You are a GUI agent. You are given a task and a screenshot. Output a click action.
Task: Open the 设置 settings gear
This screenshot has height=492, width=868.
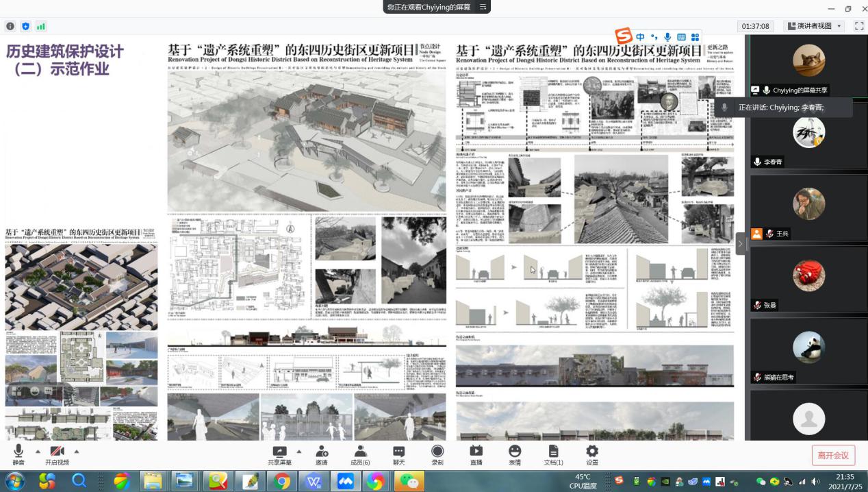[592, 452]
